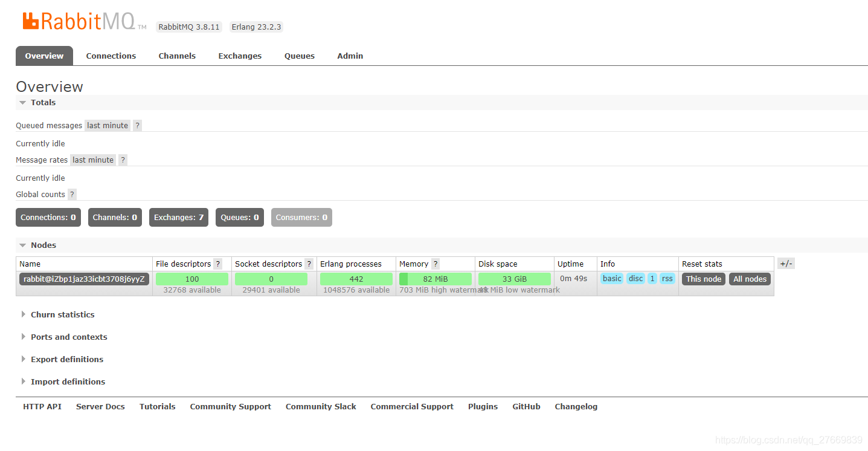Image resolution: width=868 pixels, height=451 pixels.
Task: Click the disc info tag
Action: (636, 279)
